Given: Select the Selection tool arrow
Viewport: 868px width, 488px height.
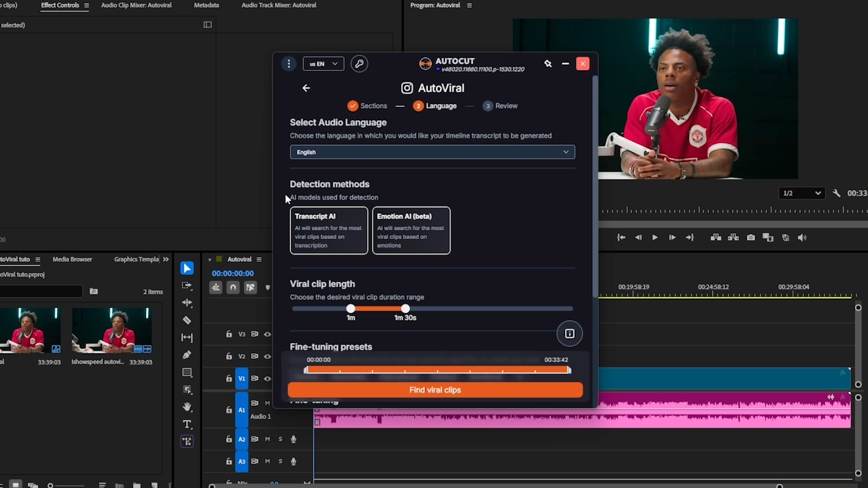Looking at the screenshot, I should [187, 268].
